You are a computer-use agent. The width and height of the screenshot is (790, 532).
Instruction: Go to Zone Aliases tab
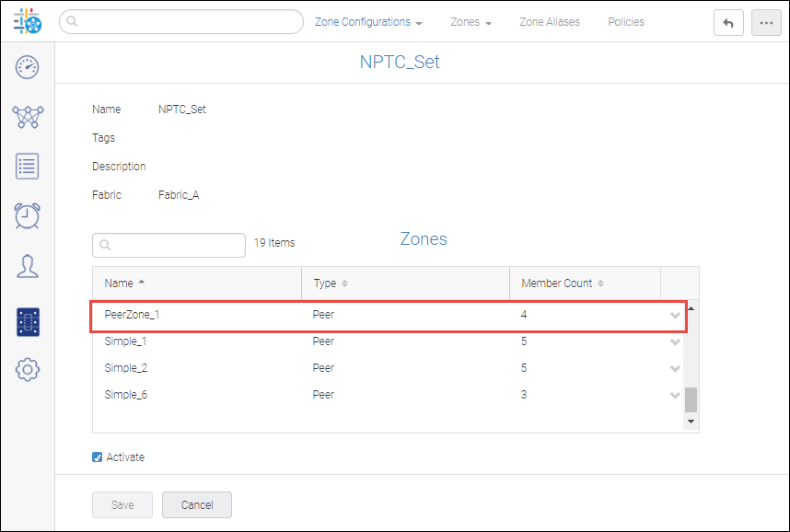[x=550, y=22]
